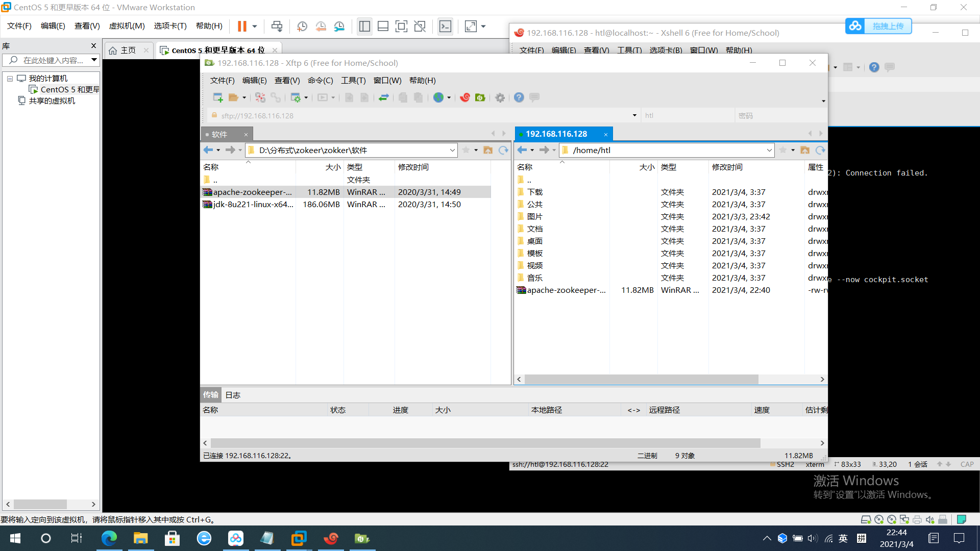
Task: Click the 密码 password field in Xftp
Action: tap(781, 115)
